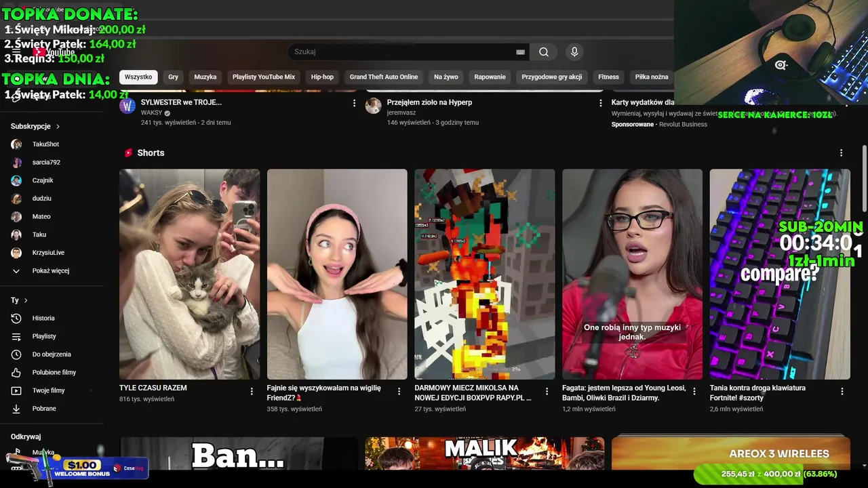Open the SYLWESTER we TROJE video title

click(x=181, y=102)
